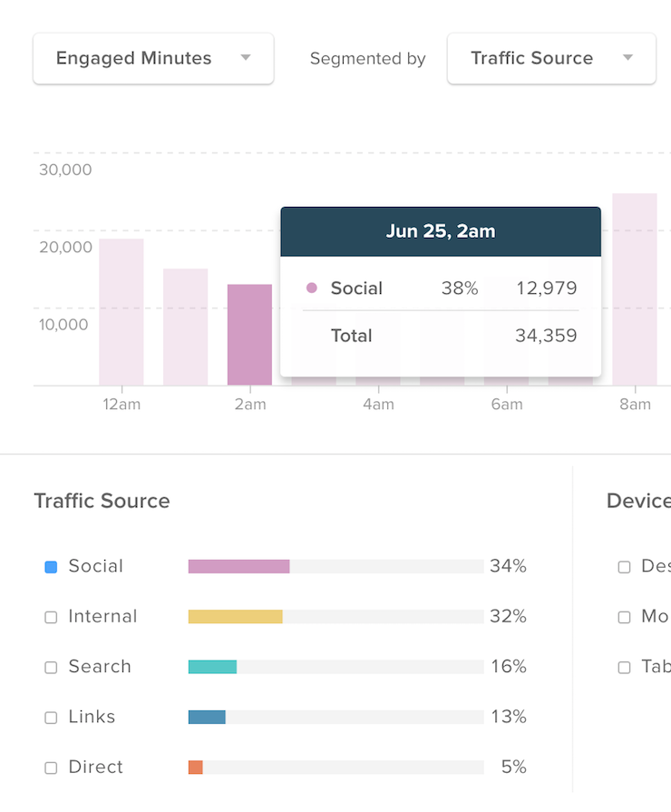Click the Social dot in tooltip
This screenshot has height=812, width=671.
coord(312,288)
